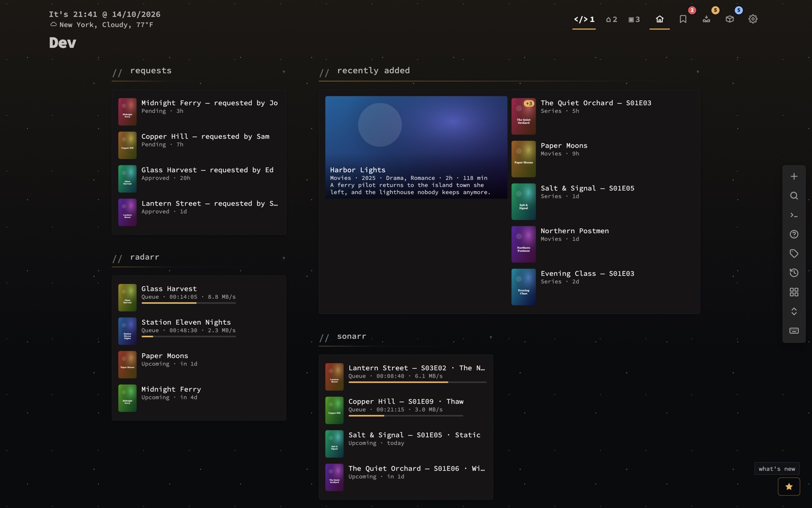The image size is (812, 508).
Task: Select Salt & Signal — S01E05 recently added
Action: point(602,202)
